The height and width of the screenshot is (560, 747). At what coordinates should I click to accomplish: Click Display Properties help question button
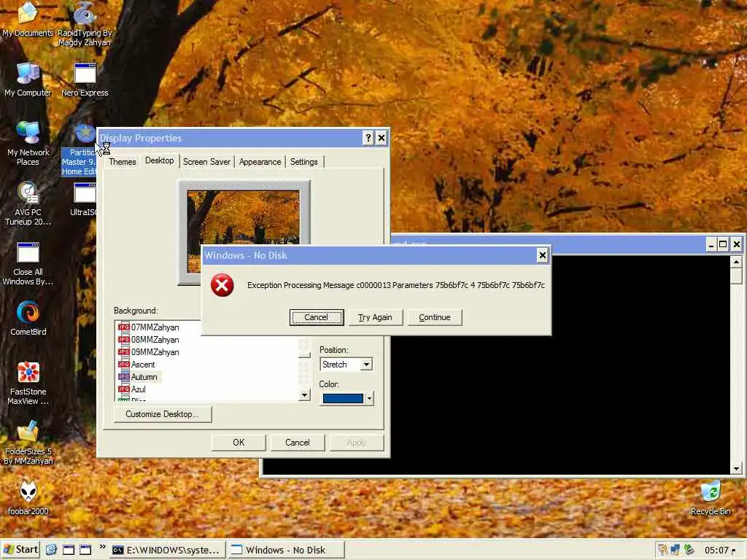[368, 138]
